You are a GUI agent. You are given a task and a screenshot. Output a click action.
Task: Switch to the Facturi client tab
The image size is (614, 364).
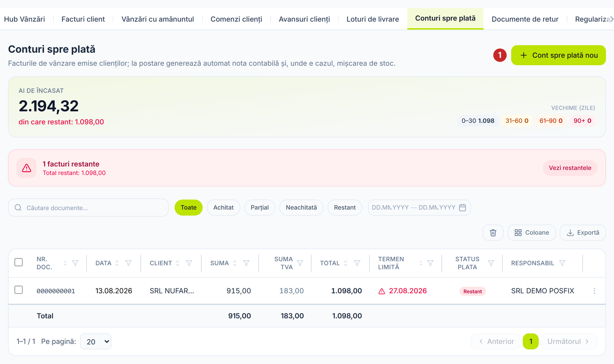coord(83,19)
